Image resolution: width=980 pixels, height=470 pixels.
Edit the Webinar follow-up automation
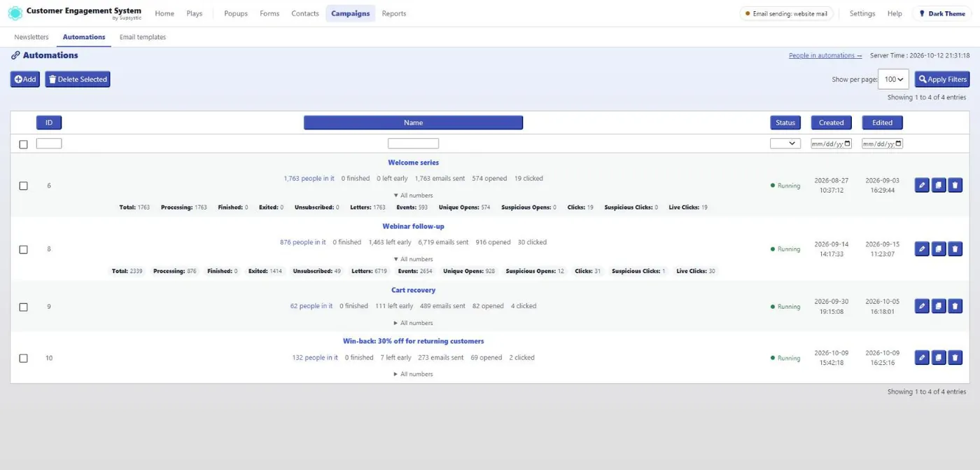click(x=922, y=249)
